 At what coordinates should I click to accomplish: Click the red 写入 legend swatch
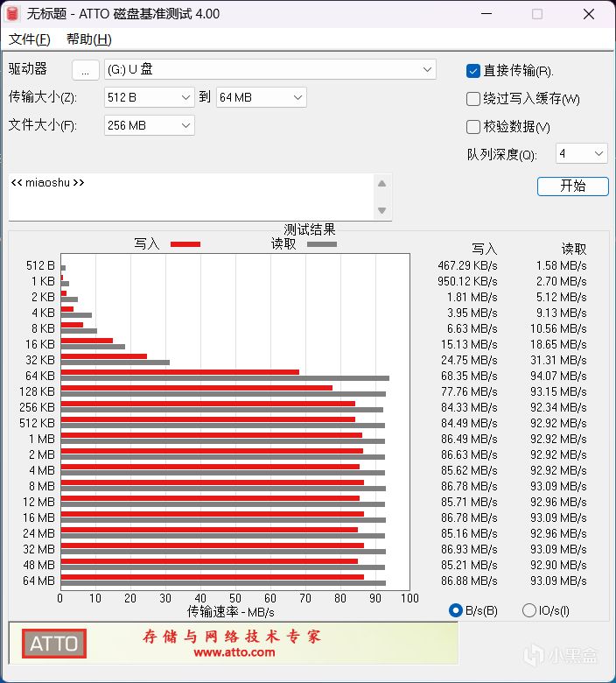click(185, 244)
